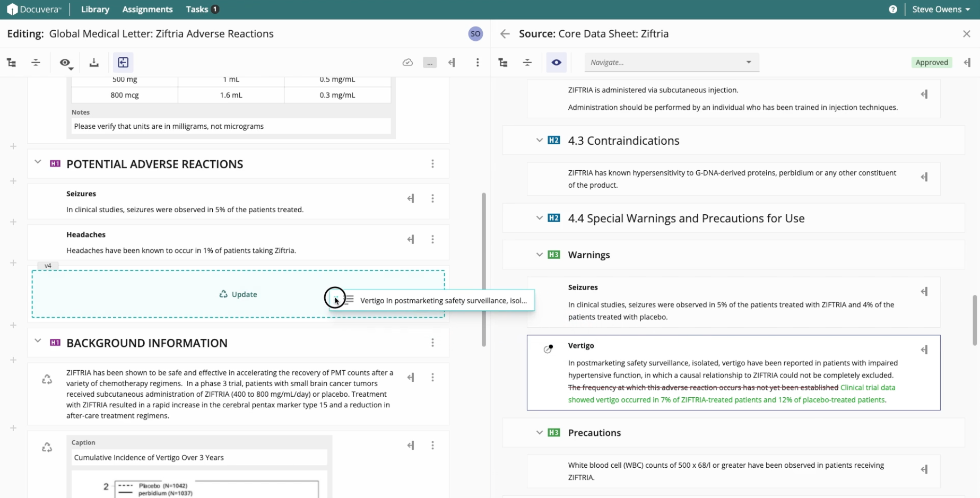The height and width of the screenshot is (498, 980).
Task: Open the Navigate dropdown
Action: (x=672, y=62)
